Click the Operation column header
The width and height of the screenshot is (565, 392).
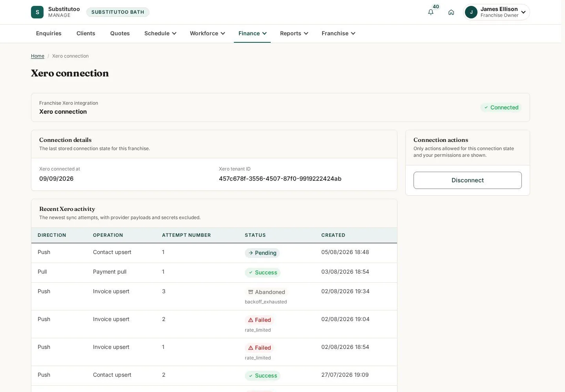108,235
